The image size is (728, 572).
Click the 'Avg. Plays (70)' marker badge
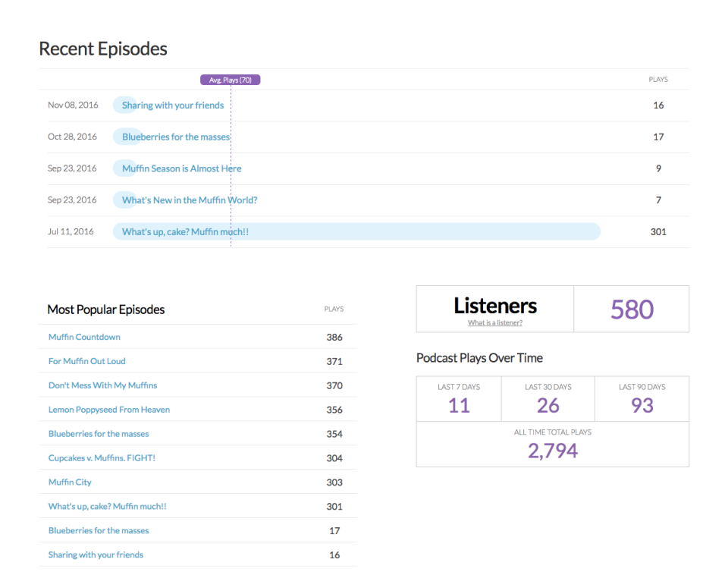(x=230, y=80)
